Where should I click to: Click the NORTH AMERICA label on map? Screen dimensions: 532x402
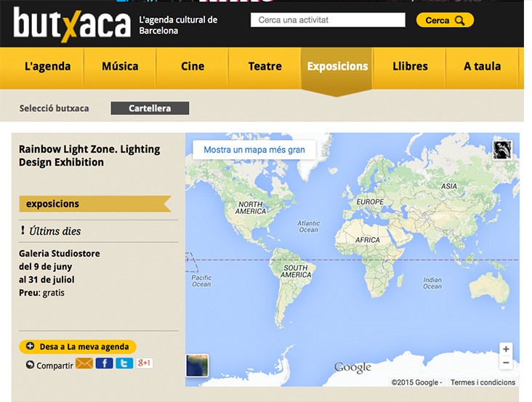[251, 208]
